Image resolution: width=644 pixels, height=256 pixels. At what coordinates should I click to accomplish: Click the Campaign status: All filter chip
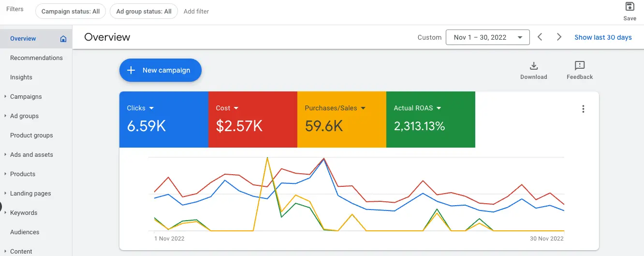click(71, 11)
